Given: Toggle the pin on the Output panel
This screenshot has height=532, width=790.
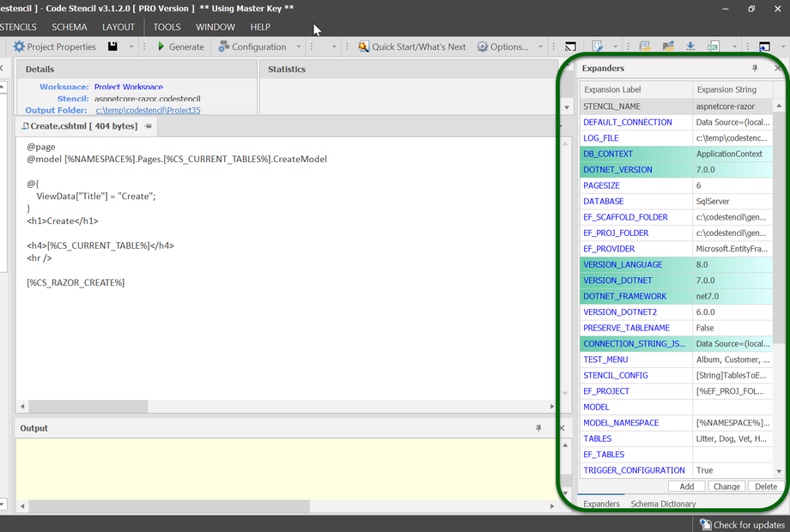Looking at the screenshot, I should point(538,428).
